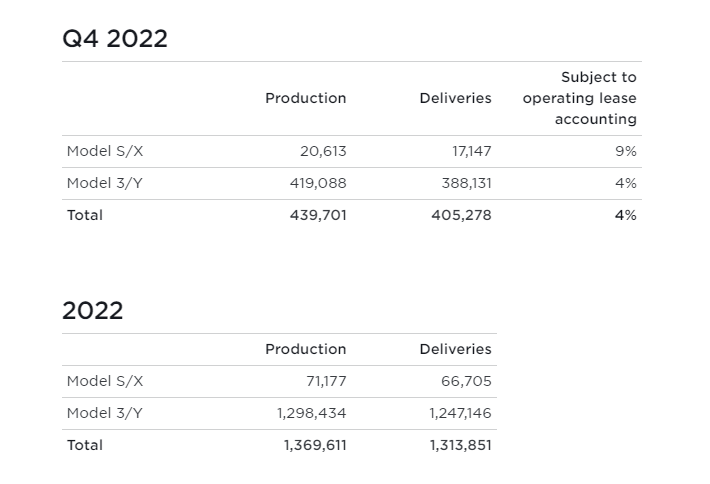Click the Q4 2022 heading

pos(115,39)
